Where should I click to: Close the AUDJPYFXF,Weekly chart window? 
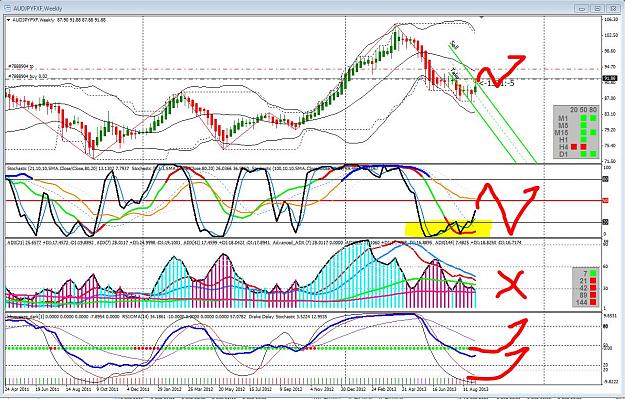click(612, 8)
